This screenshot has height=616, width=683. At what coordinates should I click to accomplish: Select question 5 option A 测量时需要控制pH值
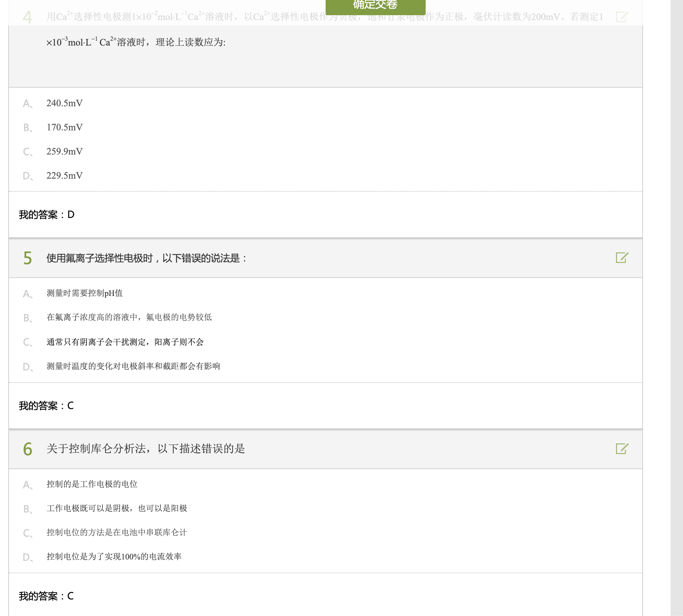coord(85,293)
